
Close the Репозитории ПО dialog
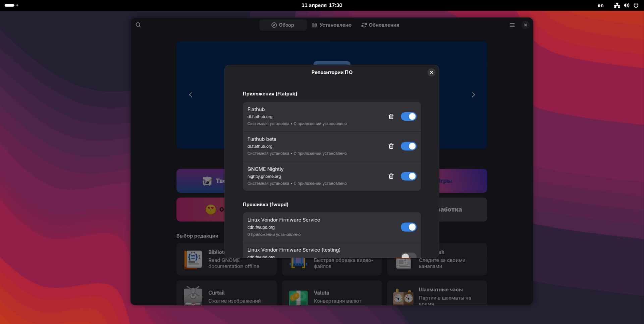point(431,72)
